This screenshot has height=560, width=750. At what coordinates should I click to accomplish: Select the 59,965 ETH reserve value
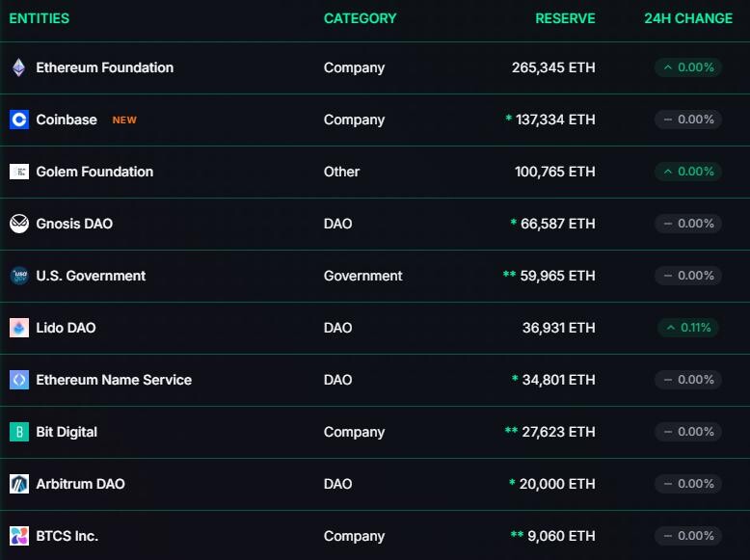coord(558,276)
